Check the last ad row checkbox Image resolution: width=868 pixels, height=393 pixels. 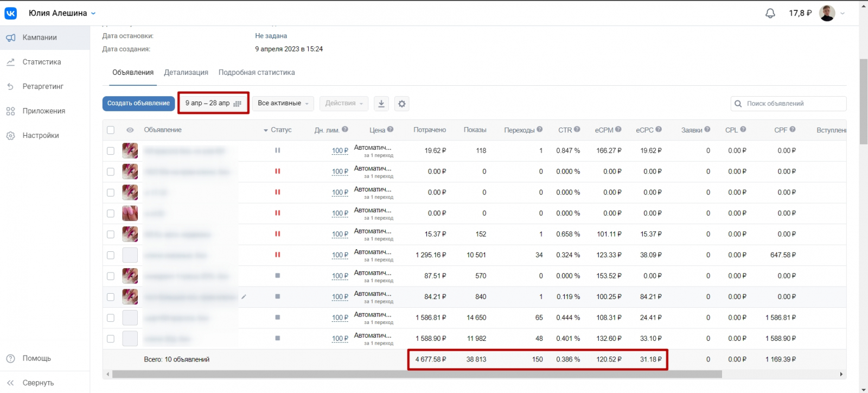pos(111,339)
